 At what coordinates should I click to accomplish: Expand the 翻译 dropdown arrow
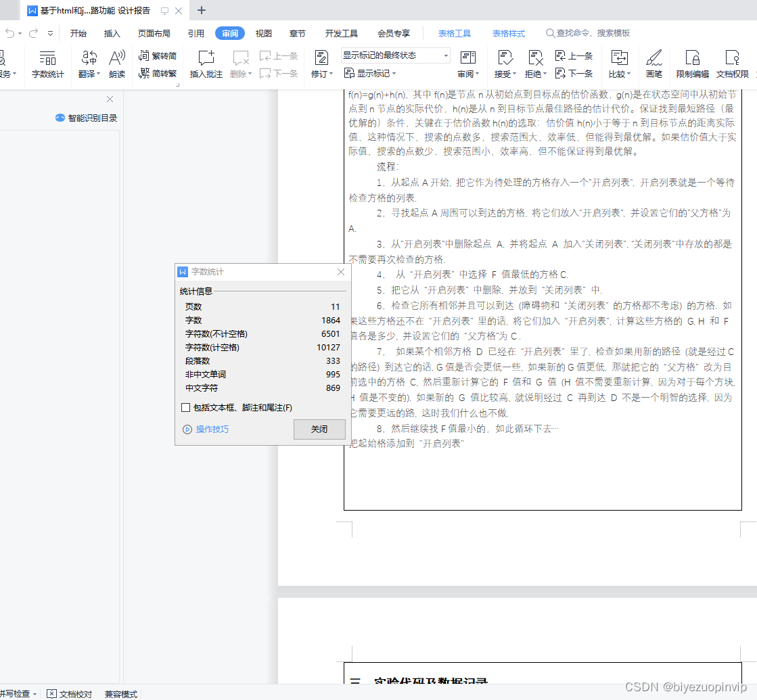pyautogui.click(x=99, y=74)
